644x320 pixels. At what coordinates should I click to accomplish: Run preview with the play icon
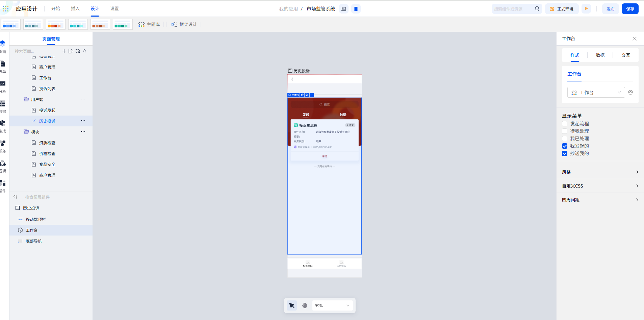pos(586,9)
